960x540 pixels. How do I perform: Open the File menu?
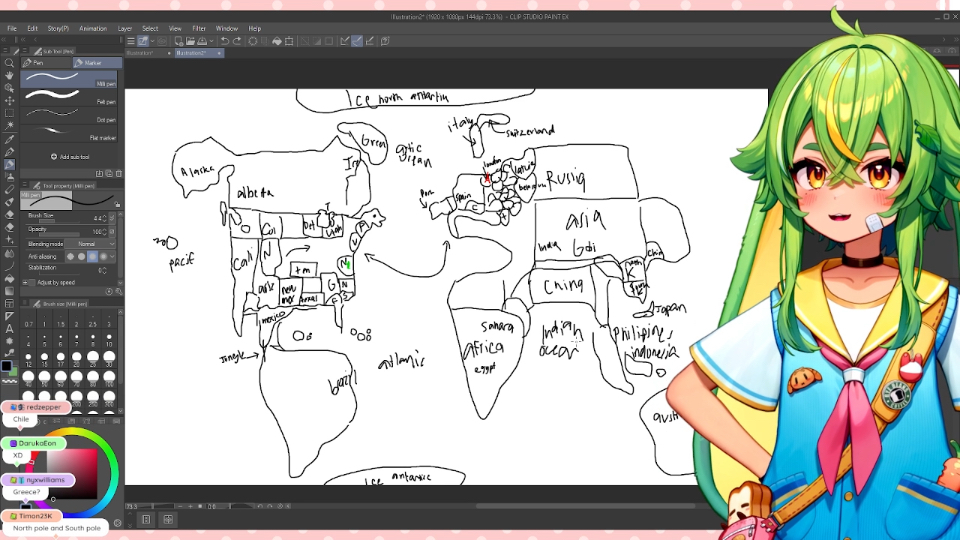(12, 28)
